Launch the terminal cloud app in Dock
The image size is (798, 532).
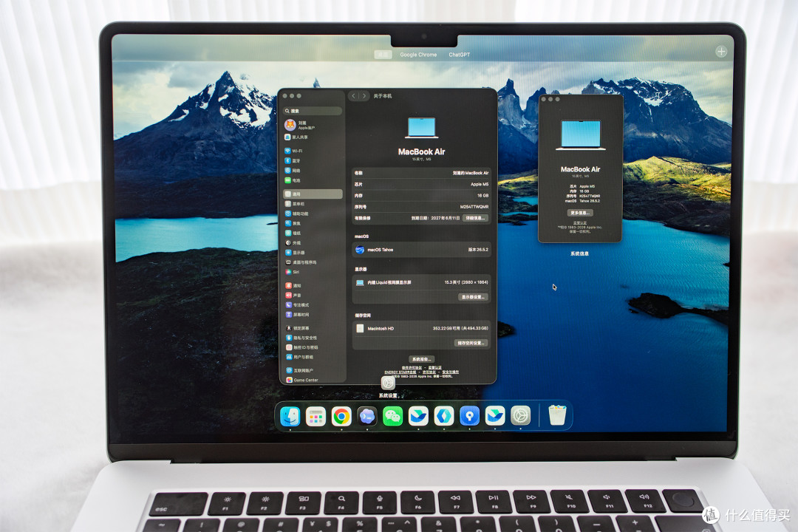tap(367, 417)
